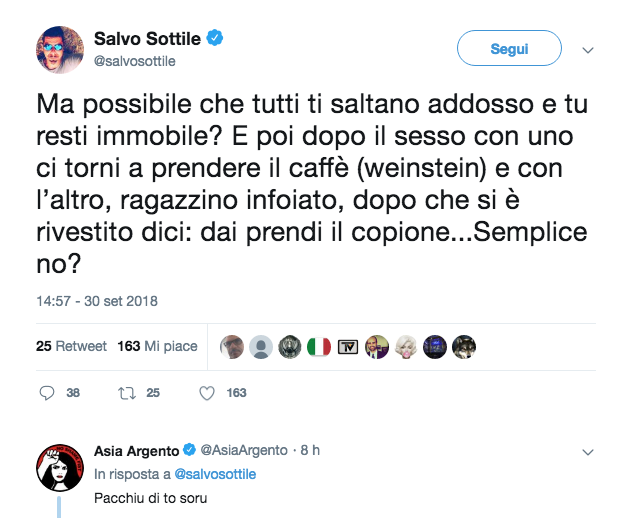Click the reply speech bubble icon

pos(46,393)
